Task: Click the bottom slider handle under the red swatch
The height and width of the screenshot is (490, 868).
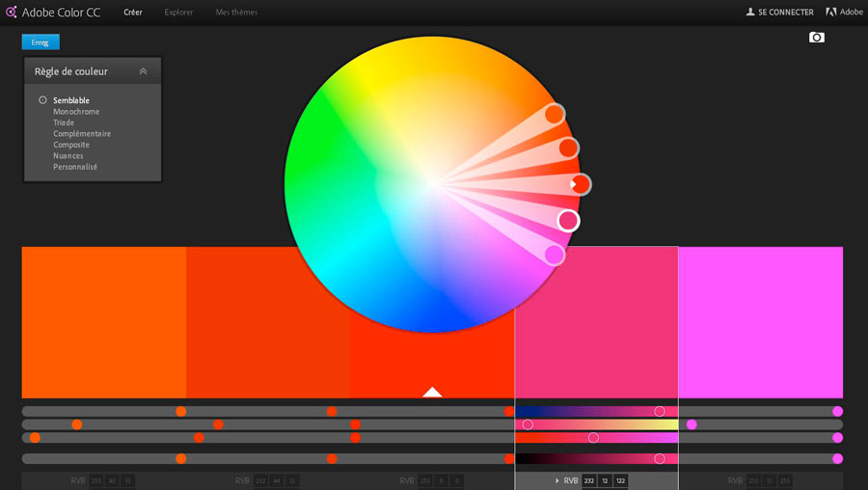Action: pos(509,458)
